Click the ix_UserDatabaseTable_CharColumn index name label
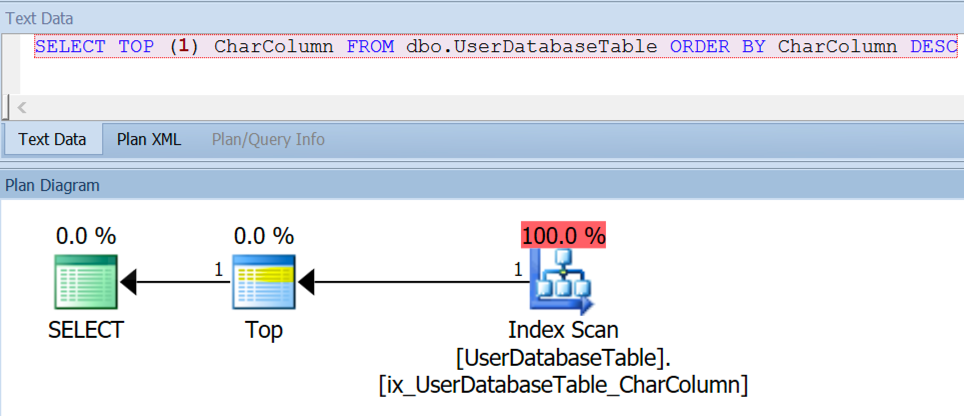 coord(563,384)
